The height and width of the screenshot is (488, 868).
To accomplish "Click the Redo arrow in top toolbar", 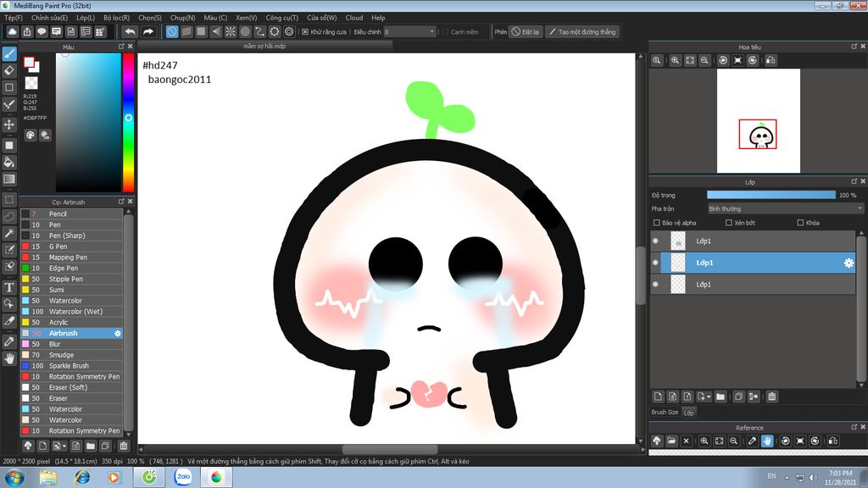I will coord(147,31).
